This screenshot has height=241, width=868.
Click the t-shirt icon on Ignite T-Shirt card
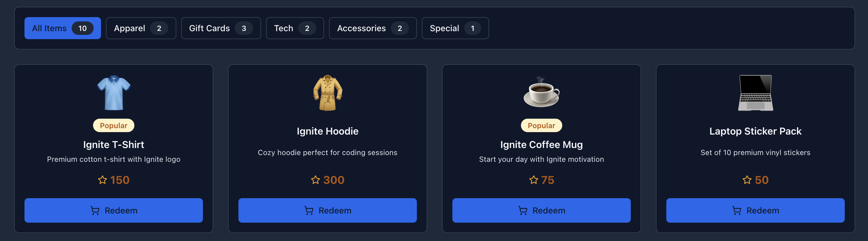pos(114,93)
